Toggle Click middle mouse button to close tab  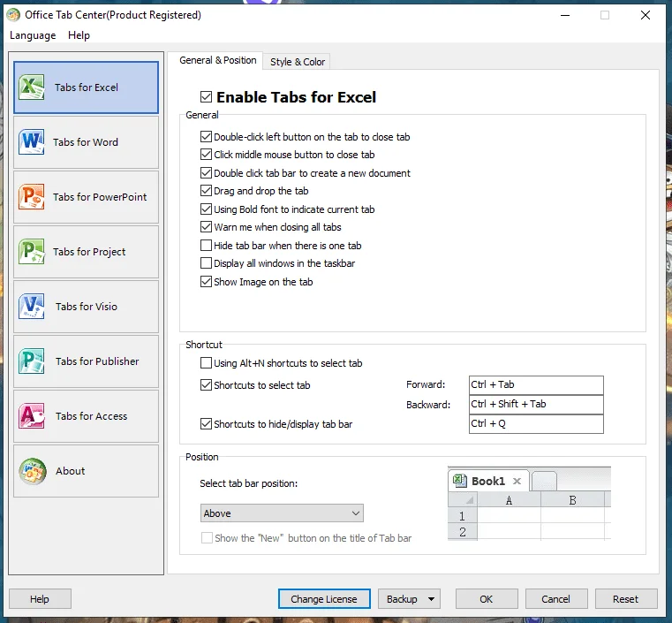click(206, 155)
